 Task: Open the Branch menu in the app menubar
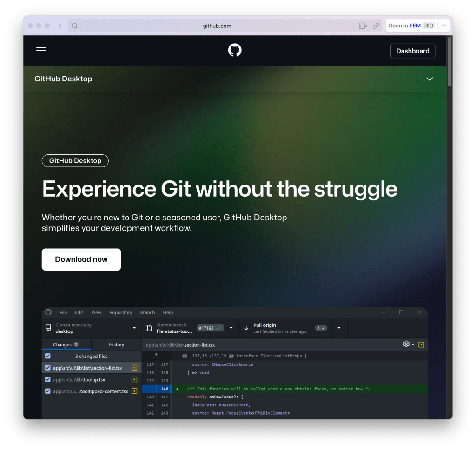[147, 312]
